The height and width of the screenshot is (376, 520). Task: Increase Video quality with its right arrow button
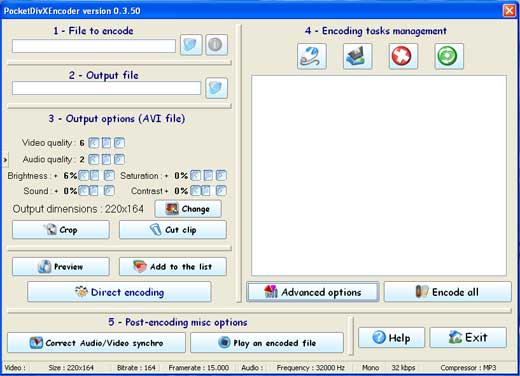coord(119,143)
